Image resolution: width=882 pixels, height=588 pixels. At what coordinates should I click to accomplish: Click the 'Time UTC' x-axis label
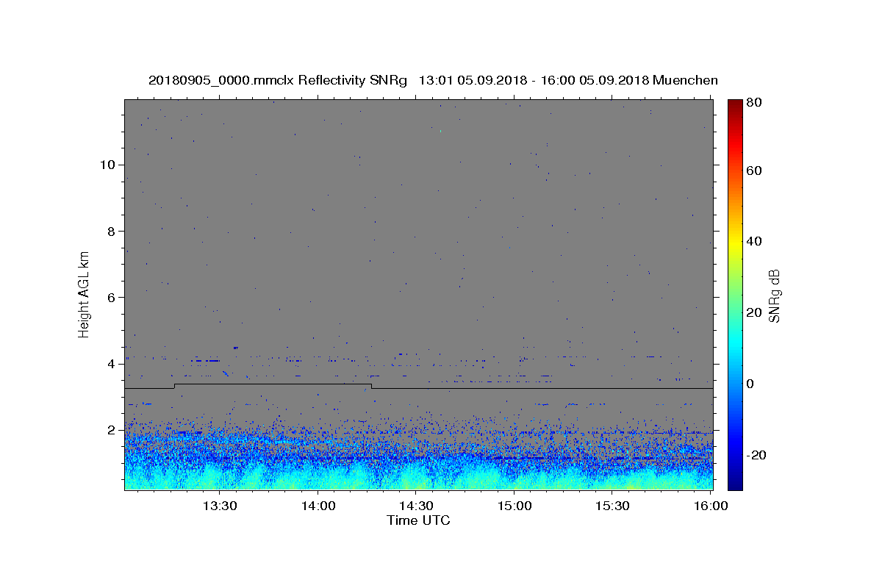click(x=418, y=520)
